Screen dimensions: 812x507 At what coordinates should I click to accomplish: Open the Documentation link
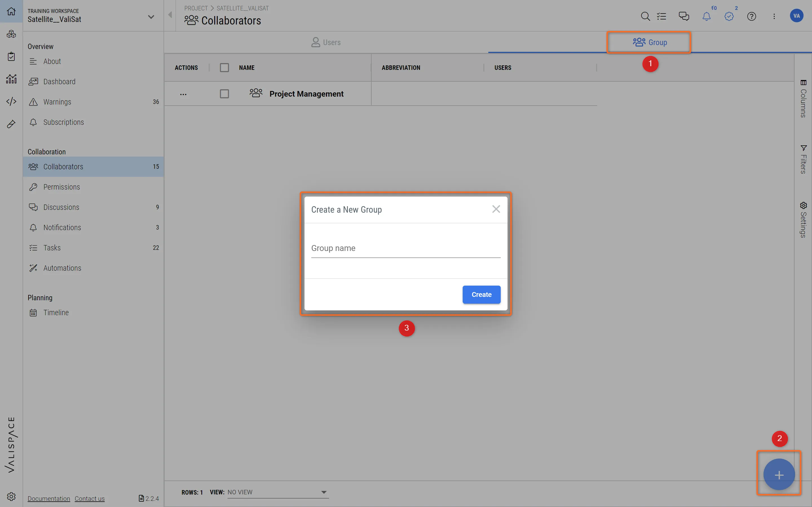pyautogui.click(x=49, y=499)
